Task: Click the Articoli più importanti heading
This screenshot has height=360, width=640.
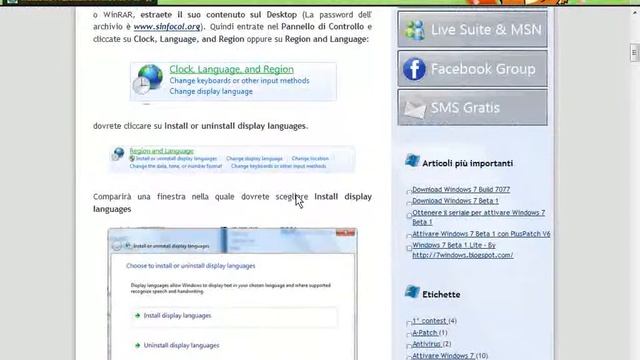Action: (x=467, y=163)
